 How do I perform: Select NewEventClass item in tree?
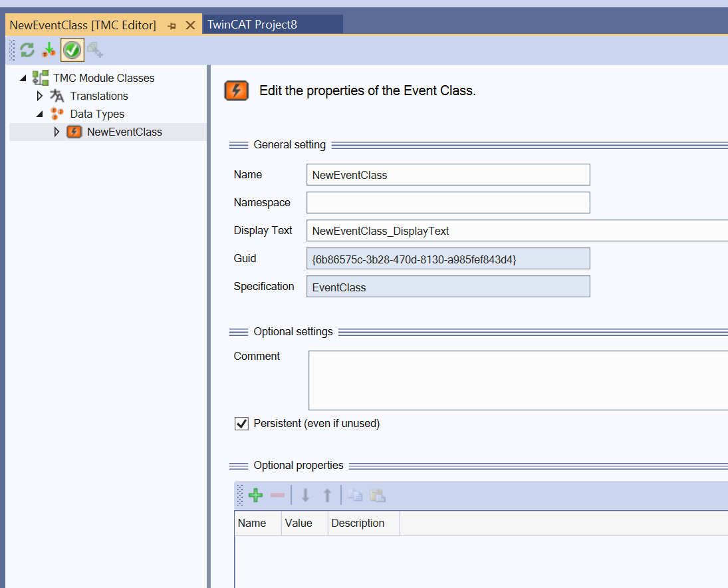click(124, 132)
